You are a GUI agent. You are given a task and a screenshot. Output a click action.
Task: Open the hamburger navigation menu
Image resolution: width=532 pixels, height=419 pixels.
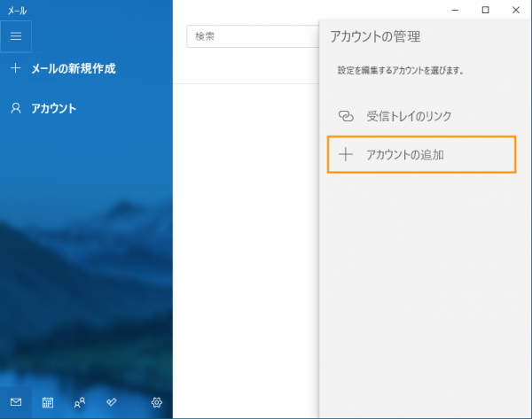[16, 36]
